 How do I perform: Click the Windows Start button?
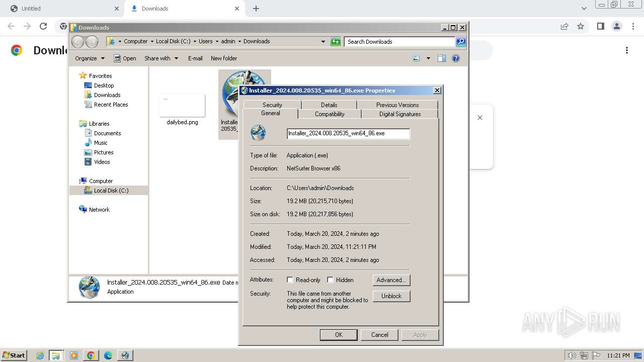[14, 355]
